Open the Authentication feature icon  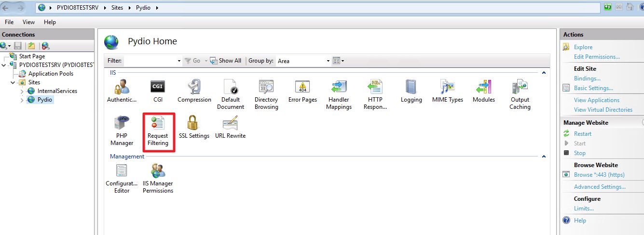122,91
